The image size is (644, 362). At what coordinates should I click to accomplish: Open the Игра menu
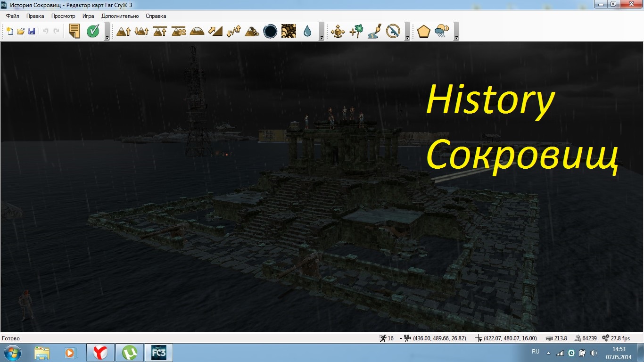88,16
